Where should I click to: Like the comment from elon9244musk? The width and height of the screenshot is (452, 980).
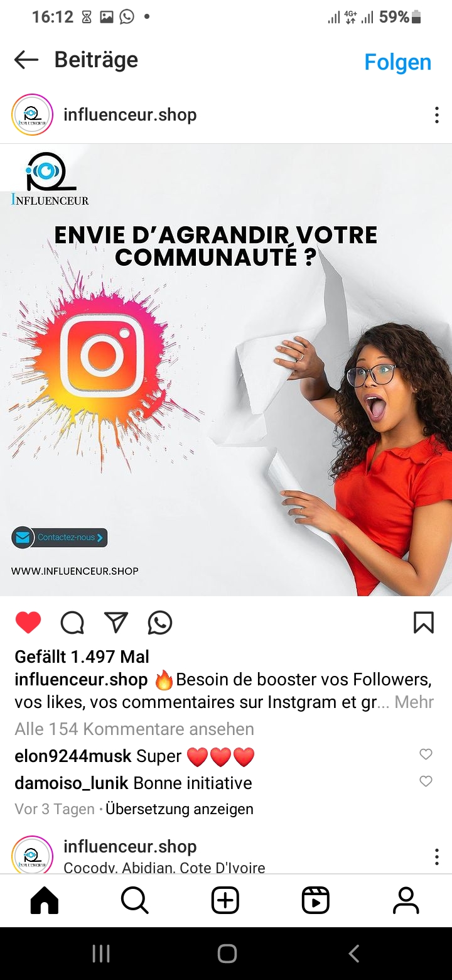coord(426,754)
